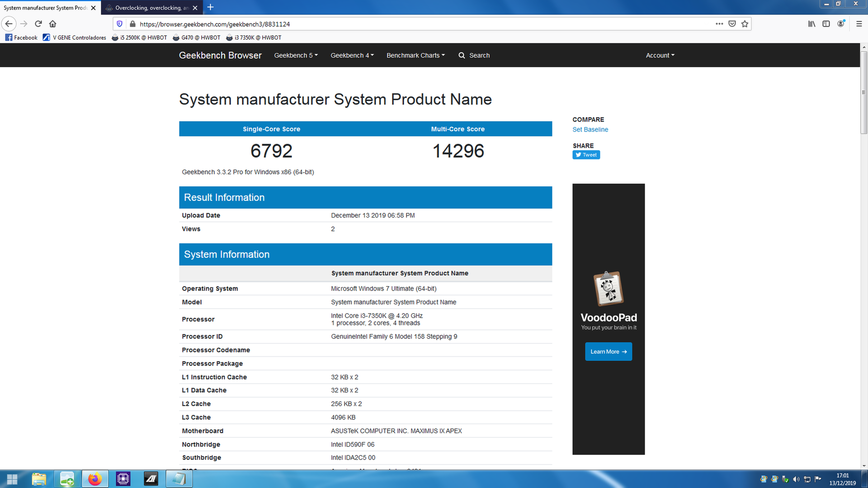Click the volume speaker tray icon

click(x=796, y=479)
